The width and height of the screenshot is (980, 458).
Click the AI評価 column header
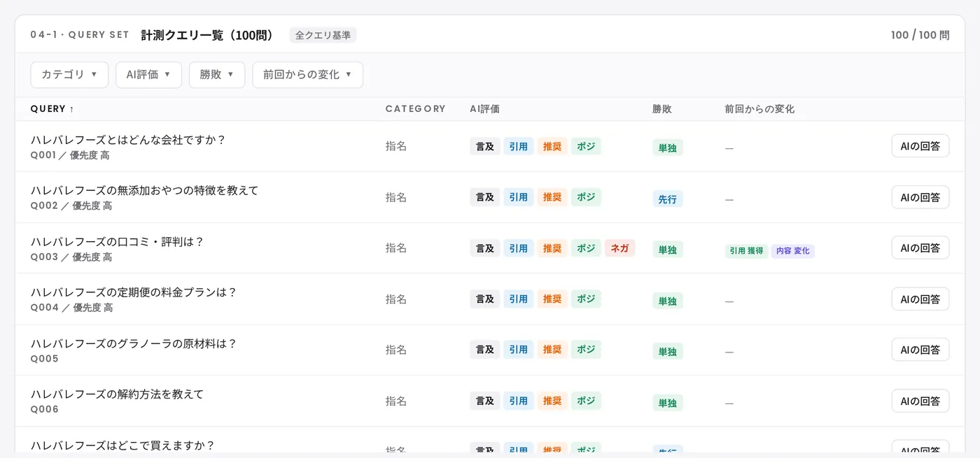click(x=484, y=109)
